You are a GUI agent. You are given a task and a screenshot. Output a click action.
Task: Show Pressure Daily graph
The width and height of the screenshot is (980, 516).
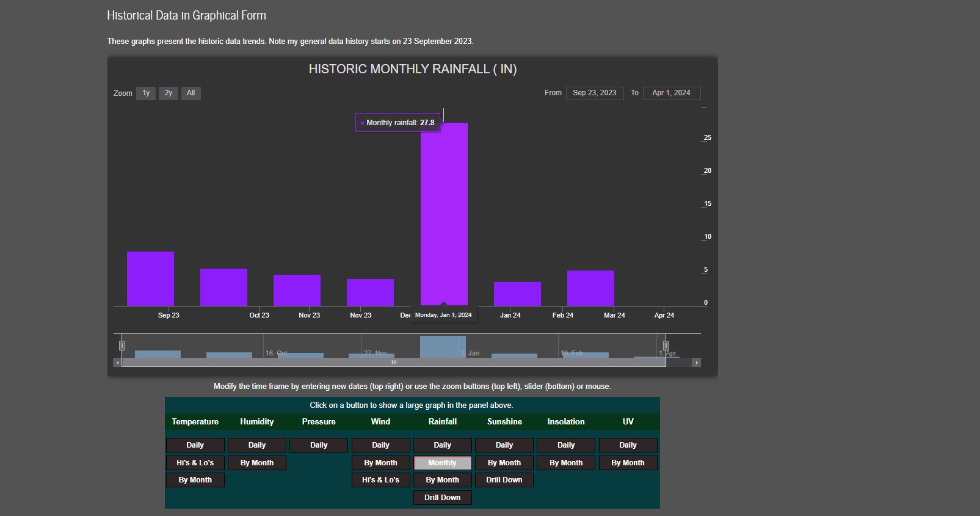(319, 445)
